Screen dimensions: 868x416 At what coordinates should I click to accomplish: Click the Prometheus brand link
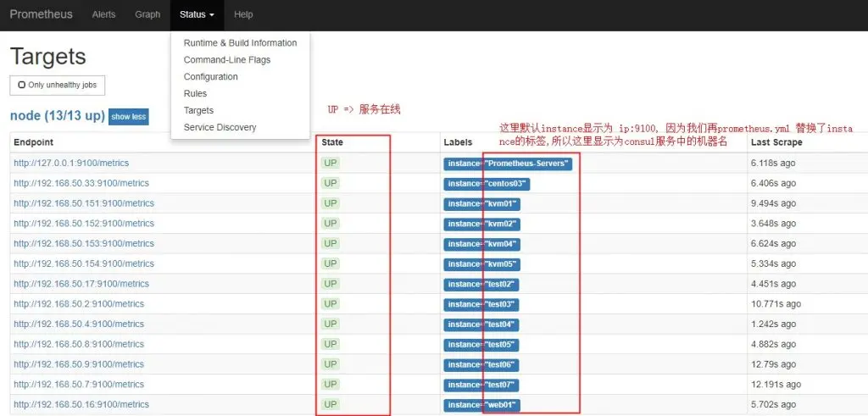click(41, 14)
